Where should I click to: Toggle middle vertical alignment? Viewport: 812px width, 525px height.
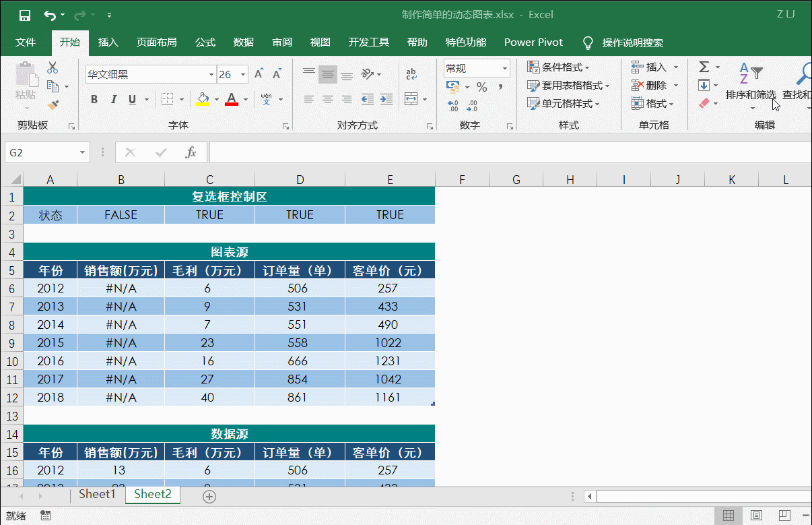click(x=328, y=74)
